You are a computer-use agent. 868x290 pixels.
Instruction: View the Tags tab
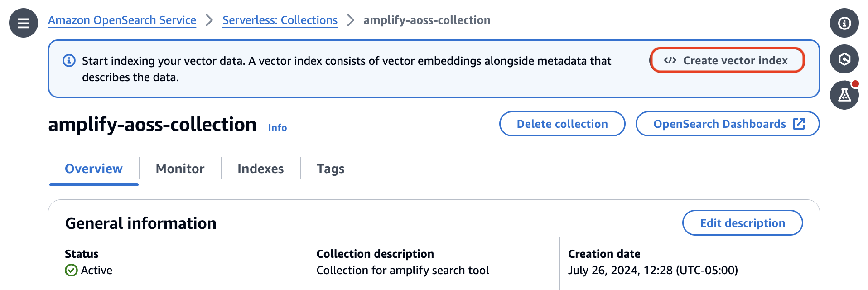(x=330, y=169)
